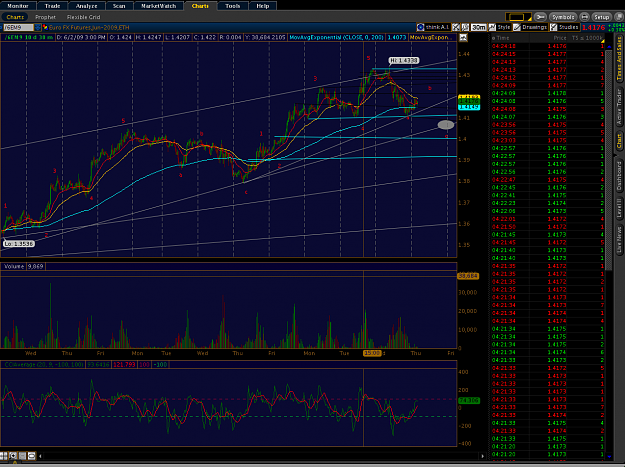The width and height of the screenshot is (625, 467).
Task: Open the Analyze tab
Action: click(x=86, y=6)
